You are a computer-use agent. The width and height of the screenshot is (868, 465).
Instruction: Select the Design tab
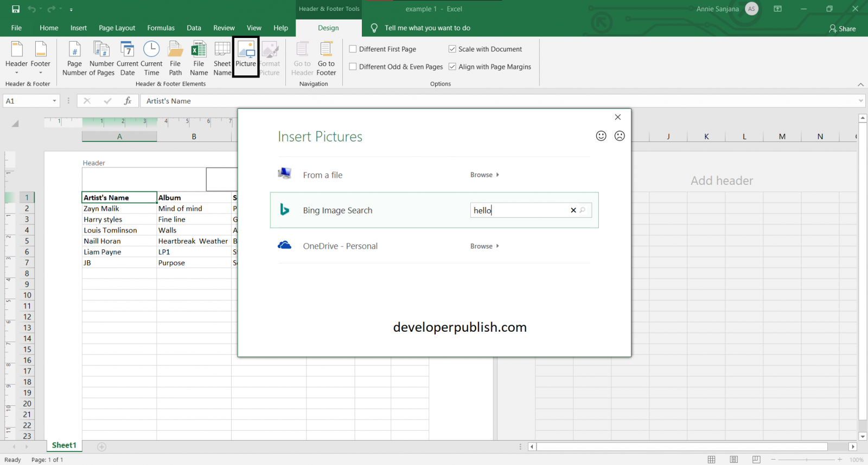328,28
